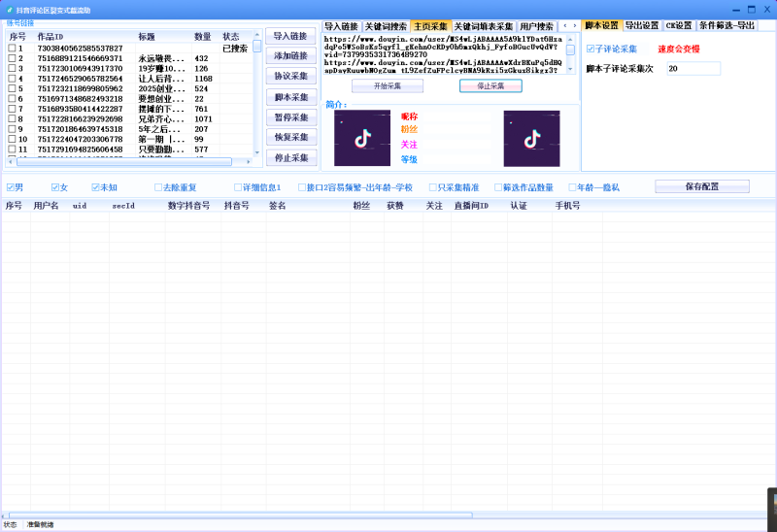Switch to the 脚本设置 tab

601,25
